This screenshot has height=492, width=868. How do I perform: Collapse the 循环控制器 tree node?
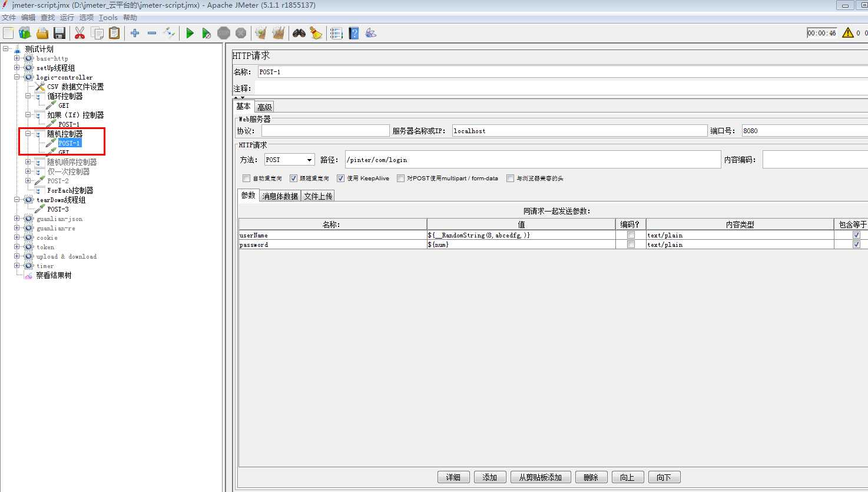(x=28, y=96)
